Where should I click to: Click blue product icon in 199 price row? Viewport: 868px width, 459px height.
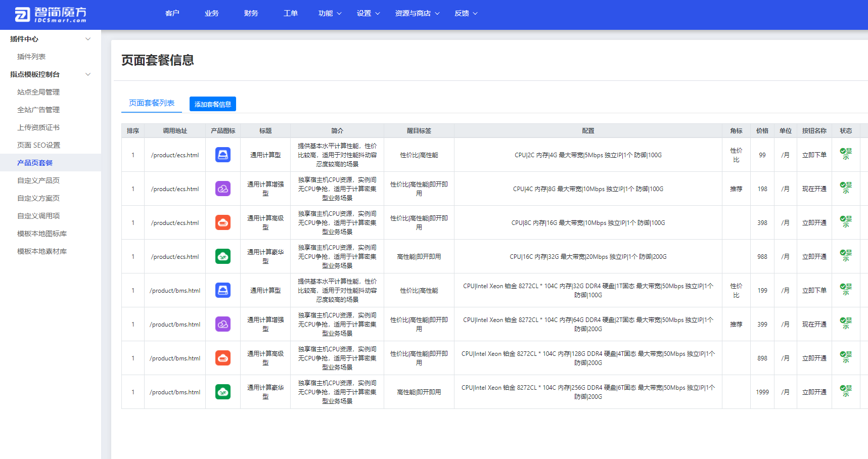pyautogui.click(x=223, y=290)
